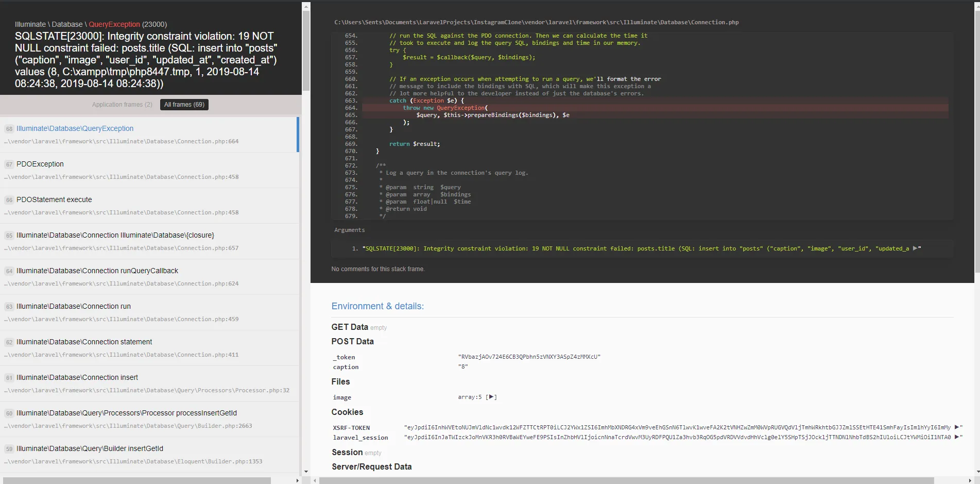Click the details pane horizontal scrollbar right arrow
This screenshot has height=484, width=980.
970,480
